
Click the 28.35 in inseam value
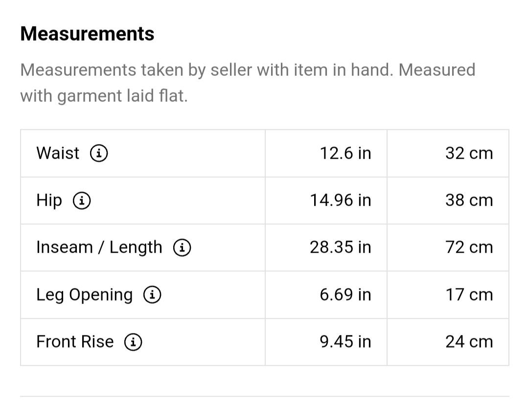(x=341, y=247)
